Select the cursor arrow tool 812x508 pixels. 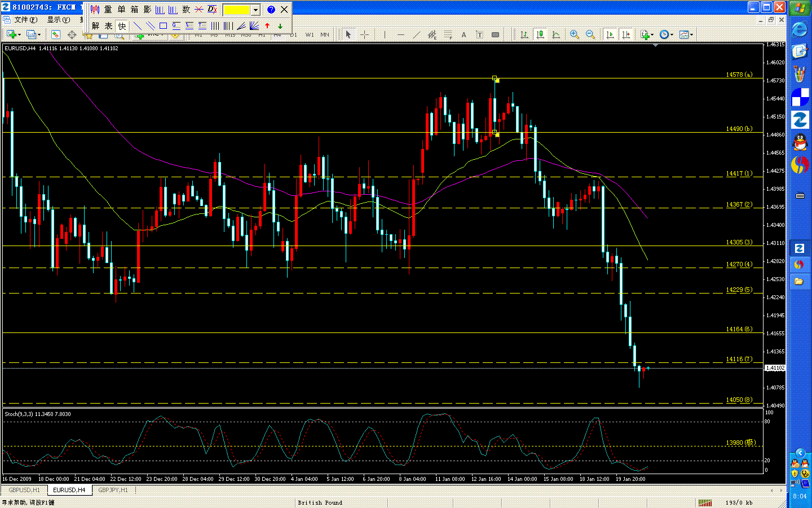tap(348, 34)
